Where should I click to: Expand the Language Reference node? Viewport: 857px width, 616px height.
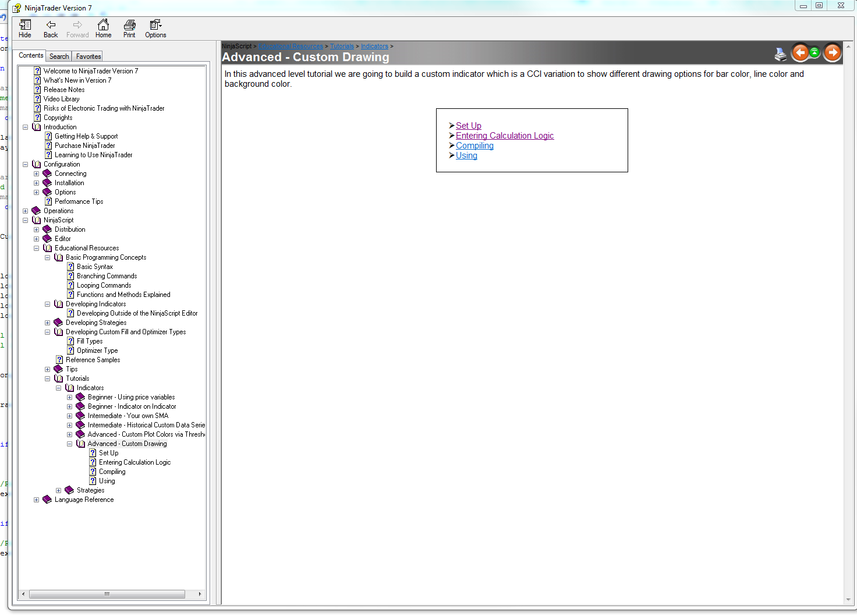pos(37,500)
